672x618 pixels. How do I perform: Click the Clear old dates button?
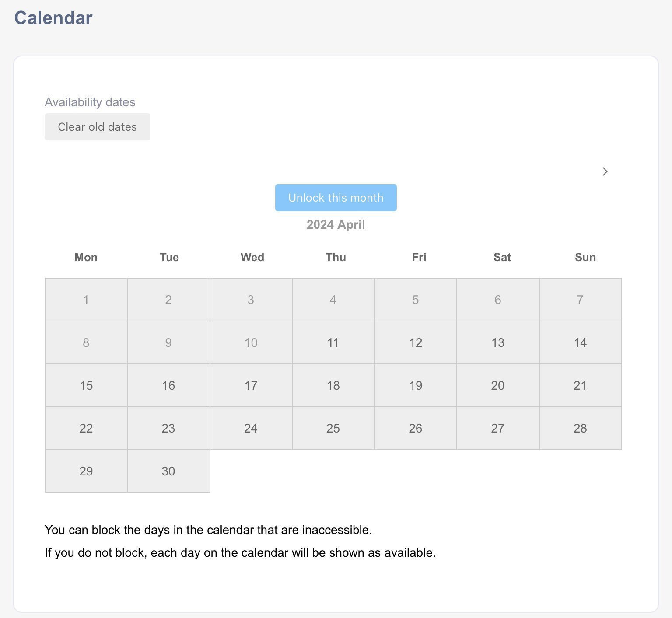pyautogui.click(x=98, y=127)
